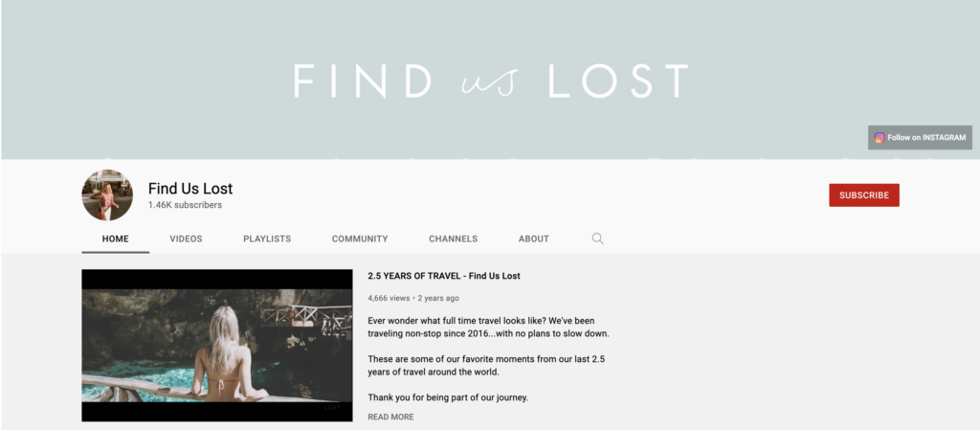
Task: Expand the description with READ MORE
Action: (390, 417)
